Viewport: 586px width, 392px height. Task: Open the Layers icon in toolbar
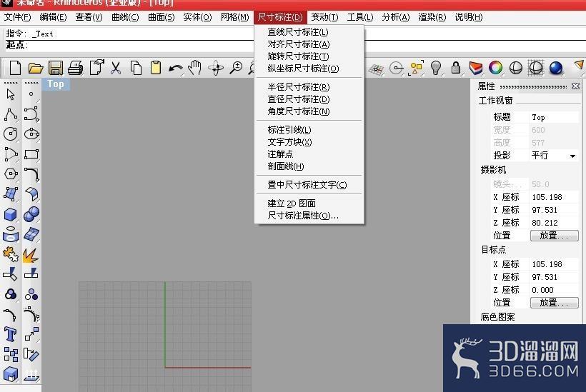(x=476, y=68)
